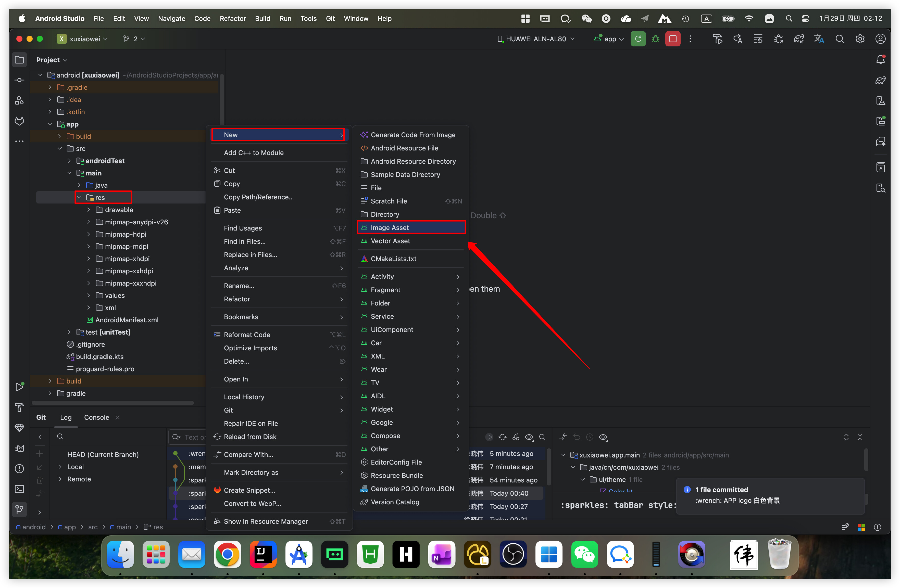Open IDE settings gear icon

(x=860, y=39)
